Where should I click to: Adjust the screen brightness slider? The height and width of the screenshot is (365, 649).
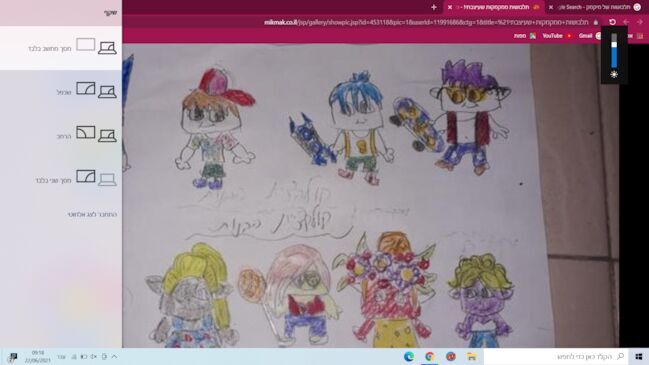614,50
